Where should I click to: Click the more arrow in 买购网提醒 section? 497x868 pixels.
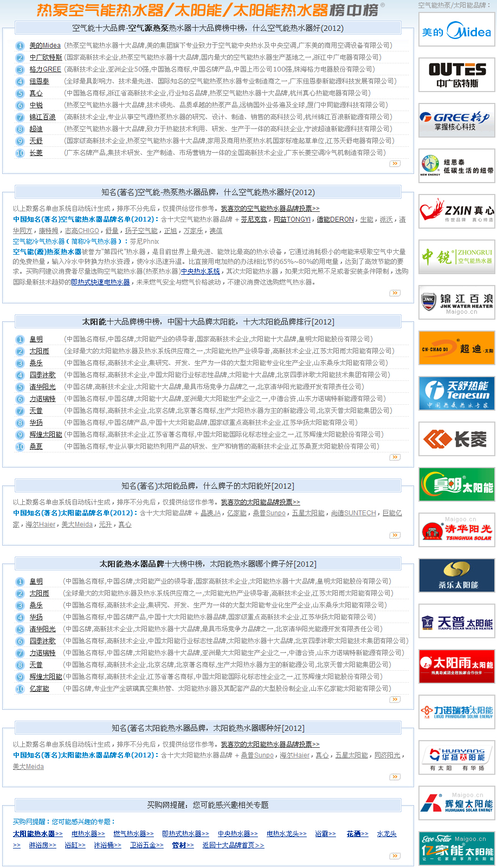(395, 856)
